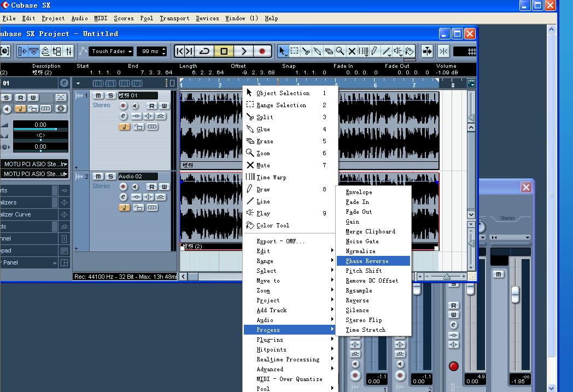Open channel settings for track 1

tap(123, 116)
